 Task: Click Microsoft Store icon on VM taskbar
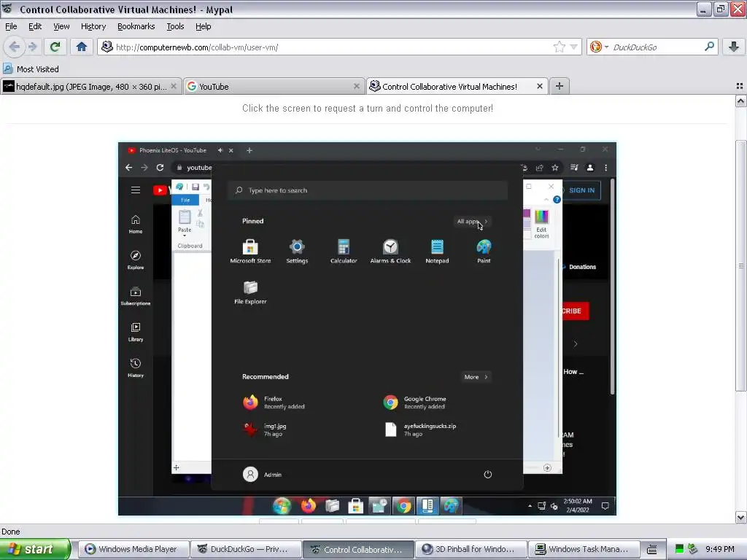pyautogui.click(x=355, y=506)
